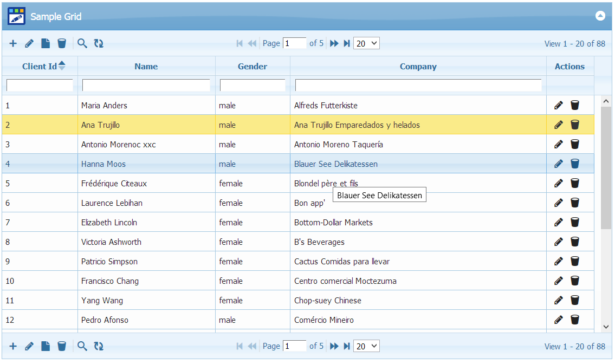Collapse the Sample Grid panel
Viewport: 615px width, 364px height.
point(600,16)
